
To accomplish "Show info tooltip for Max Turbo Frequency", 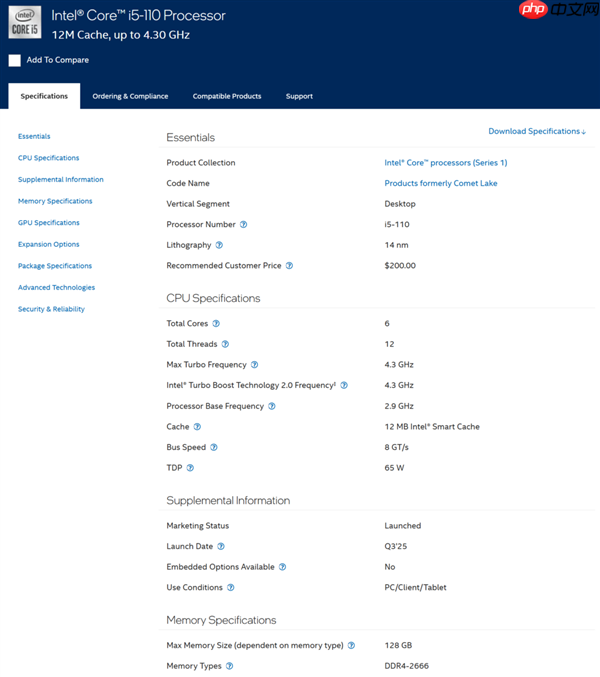I will (x=254, y=365).
